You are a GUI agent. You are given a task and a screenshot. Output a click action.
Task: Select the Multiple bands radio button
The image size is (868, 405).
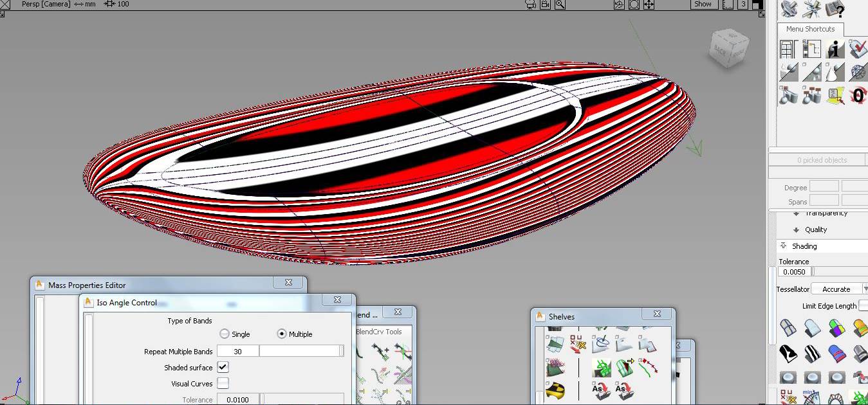pyautogui.click(x=282, y=334)
